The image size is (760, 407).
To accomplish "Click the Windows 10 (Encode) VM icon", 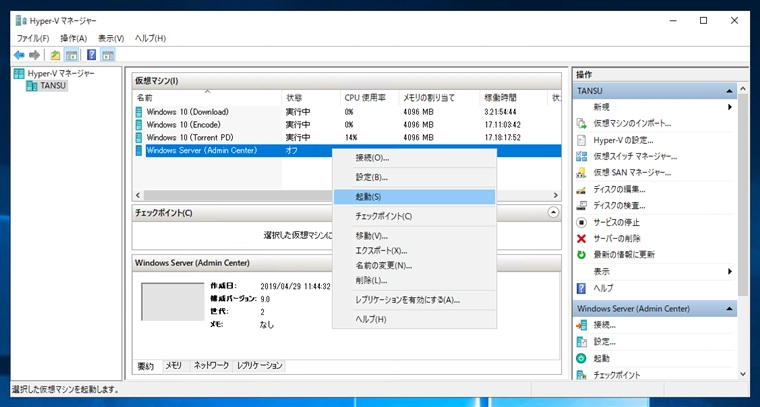I will 140,125.
